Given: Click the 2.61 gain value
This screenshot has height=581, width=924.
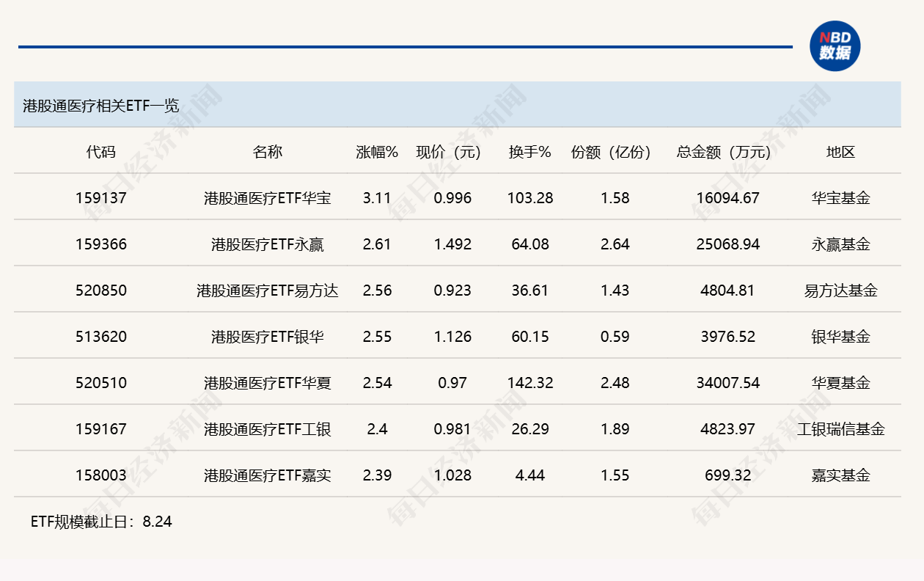Looking at the screenshot, I should coord(377,244).
